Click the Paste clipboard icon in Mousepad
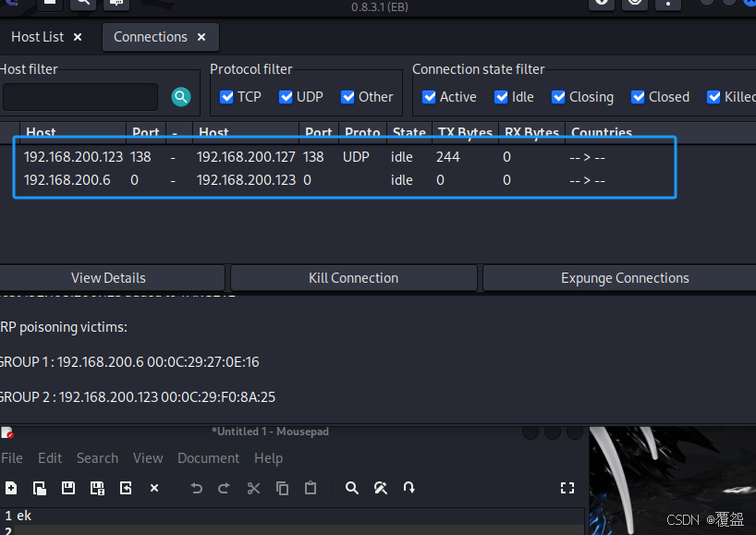Image resolution: width=756 pixels, height=535 pixels. click(x=311, y=488)
